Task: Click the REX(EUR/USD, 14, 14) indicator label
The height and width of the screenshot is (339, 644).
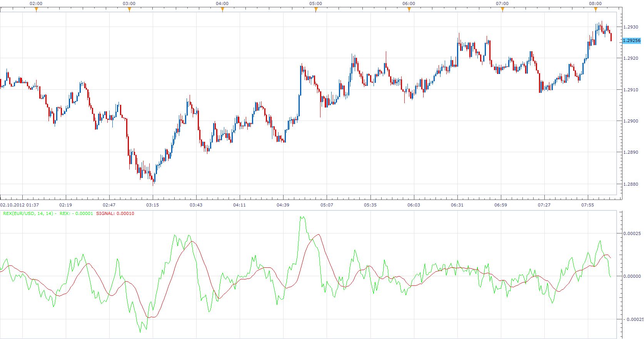Action: click(28, 213)
